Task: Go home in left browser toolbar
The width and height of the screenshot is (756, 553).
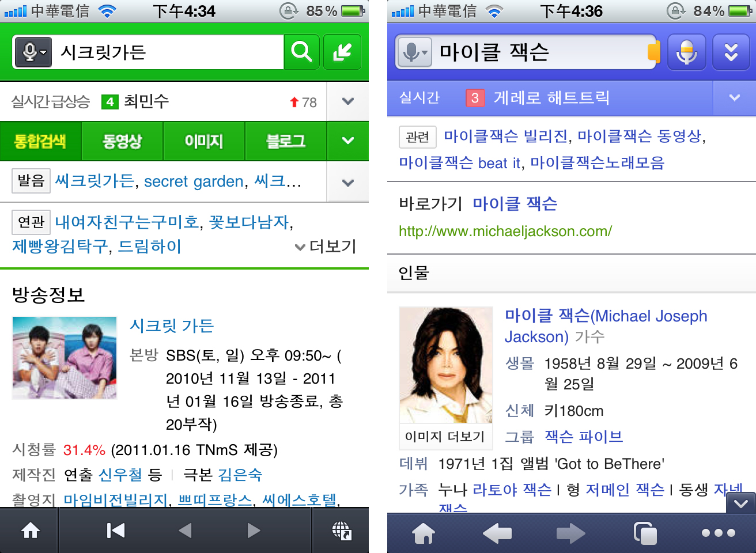Action: [x=30, y=531]
